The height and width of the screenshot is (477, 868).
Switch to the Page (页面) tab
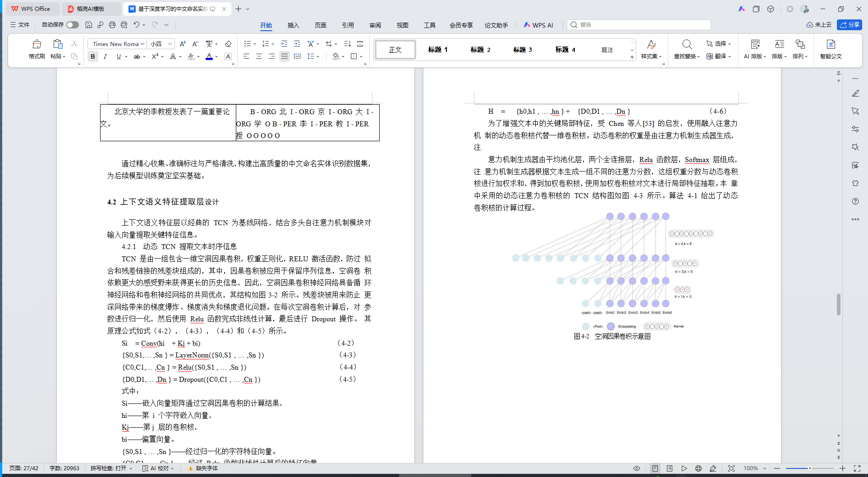pyautogui.click(x=320, y=25)
